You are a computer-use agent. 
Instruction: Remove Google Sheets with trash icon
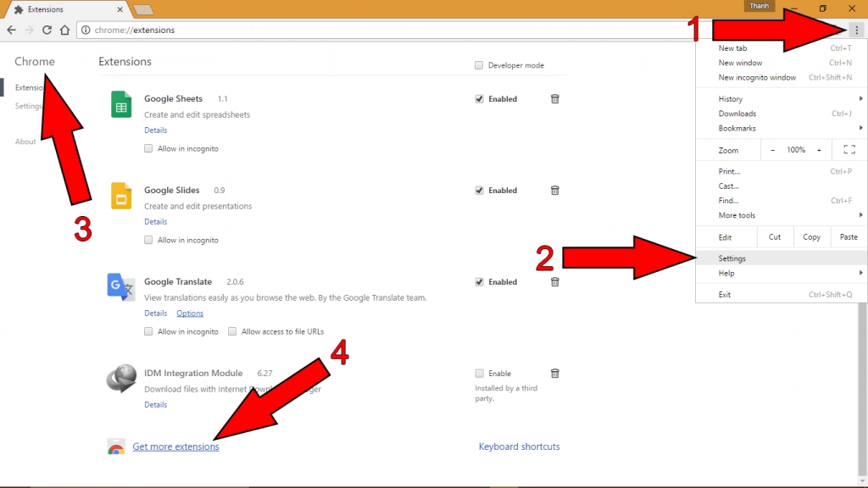(554, 99)
